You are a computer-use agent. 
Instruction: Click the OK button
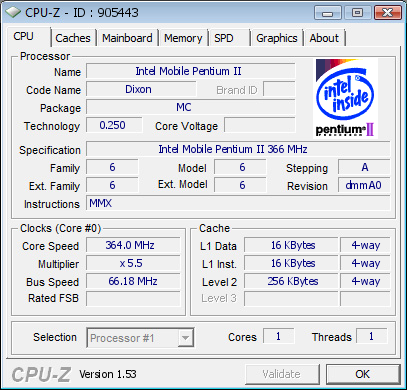[x=363, y=374]
